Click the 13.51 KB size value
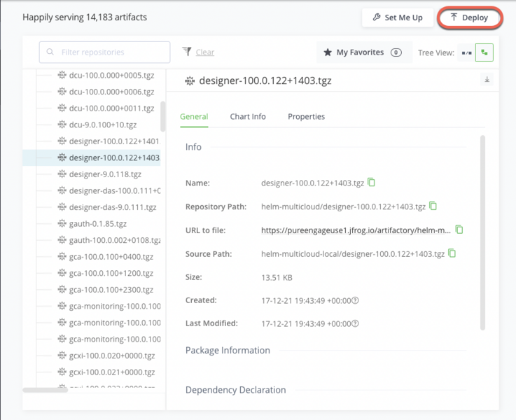The width and height of the screenshot is (516, 420). tap(277, 278)
